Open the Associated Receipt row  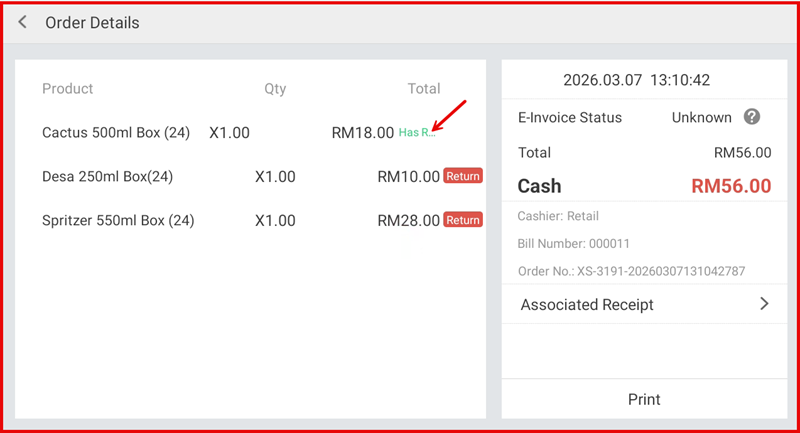tap(587, 304)
